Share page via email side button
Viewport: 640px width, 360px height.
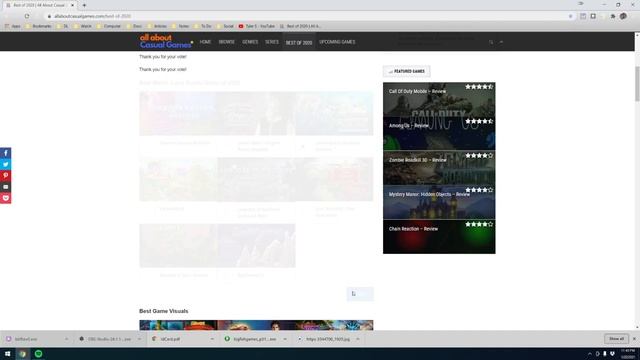pos(5,187)
